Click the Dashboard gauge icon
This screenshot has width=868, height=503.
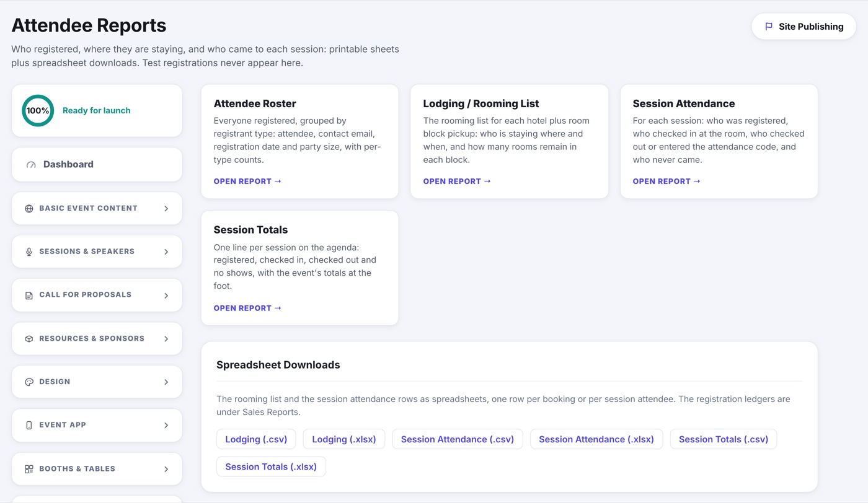pyautogui.click(x=31, y=165)
